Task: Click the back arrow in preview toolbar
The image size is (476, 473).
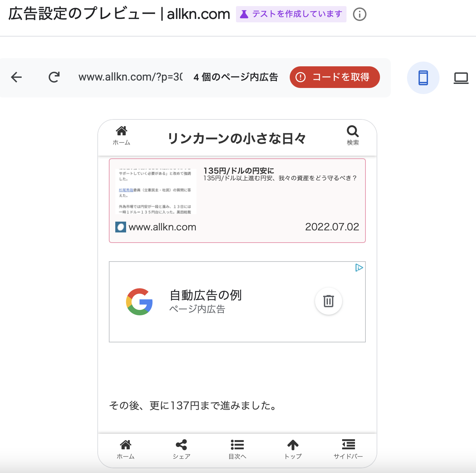Action: point(16,77)
